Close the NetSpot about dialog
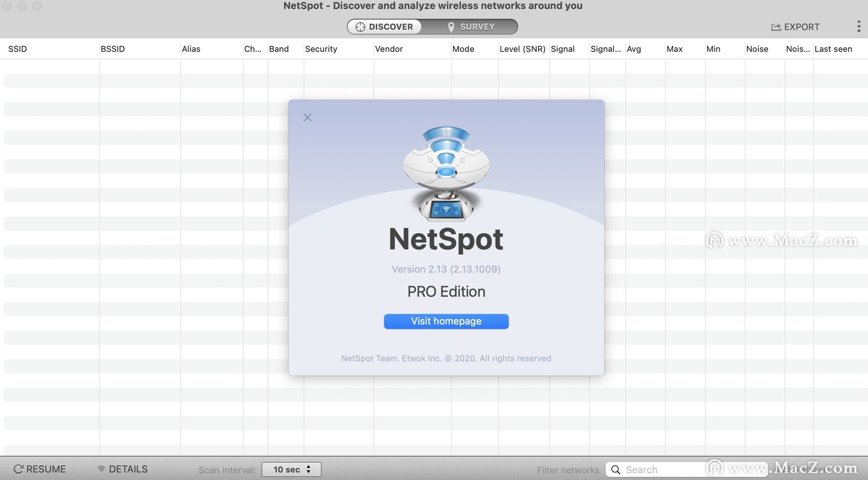This screenshot has height=480, width=868. click(307, 118)
